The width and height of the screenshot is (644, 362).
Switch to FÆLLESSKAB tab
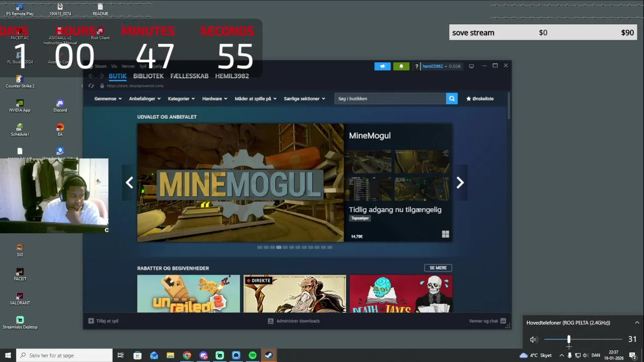click(x=189, y=76)
